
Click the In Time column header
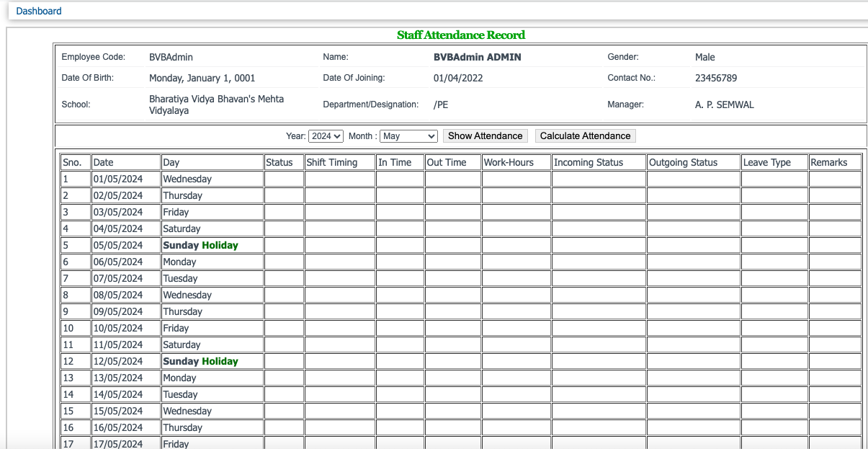(x=400, y=162)
